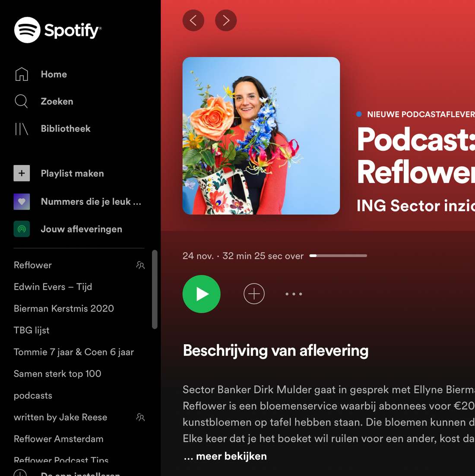Navigate back with the left arrow
475x476 pixels.
[193, 20]
